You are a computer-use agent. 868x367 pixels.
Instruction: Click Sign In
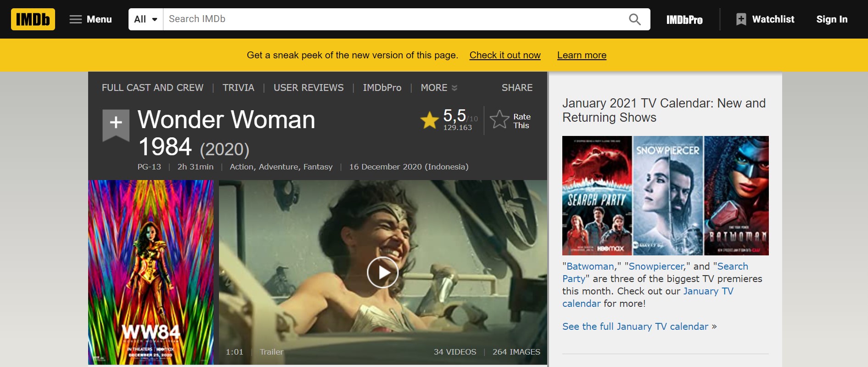click(x=832, y=19)
